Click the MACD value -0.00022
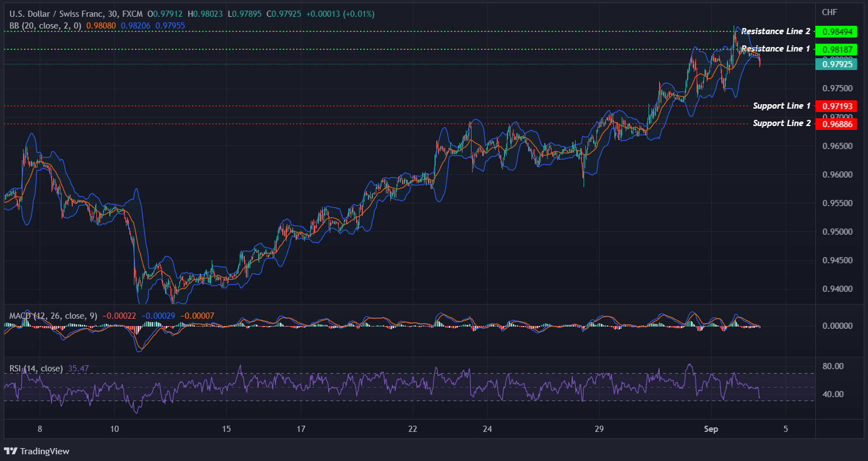 tap(119, 315)
